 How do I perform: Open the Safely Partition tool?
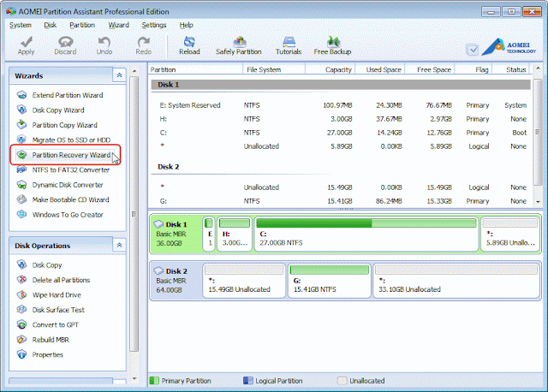[x=239, y=45]
